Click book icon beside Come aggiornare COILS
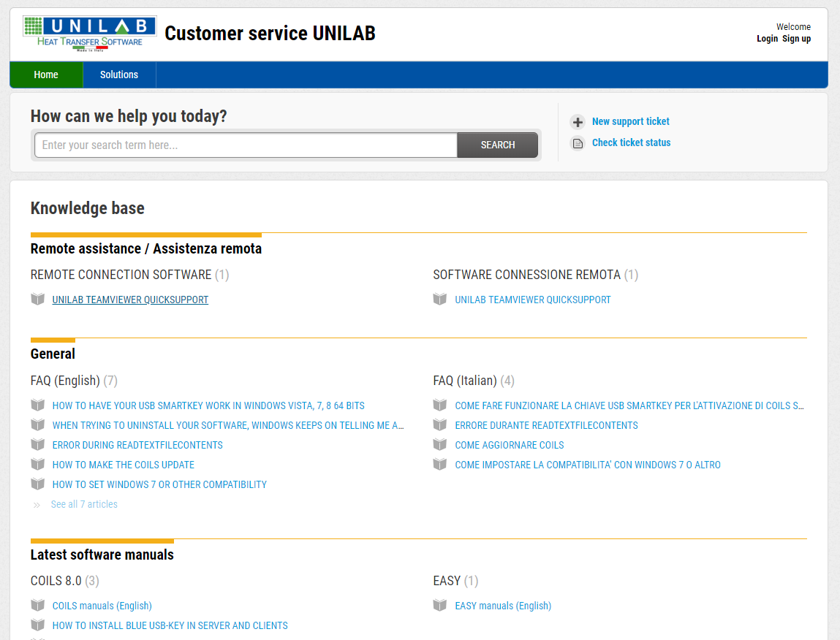This screenshot has width=840, height=640. (x=440, y=444)
